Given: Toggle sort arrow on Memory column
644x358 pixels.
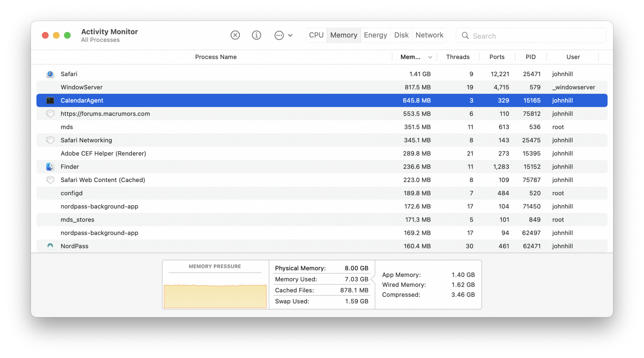Looking at the screenshot, I should pos(430,57).
